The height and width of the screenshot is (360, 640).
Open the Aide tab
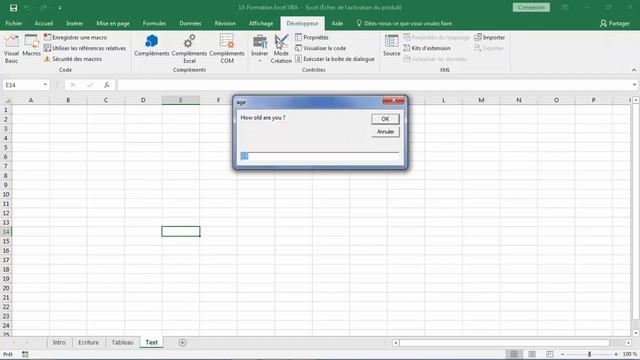tap(337, 24)
